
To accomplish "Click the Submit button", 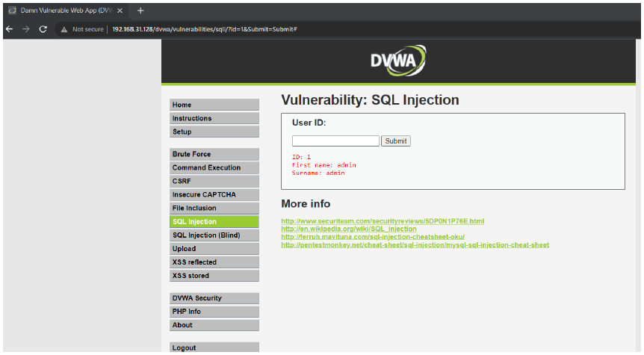I will [395, 141].
